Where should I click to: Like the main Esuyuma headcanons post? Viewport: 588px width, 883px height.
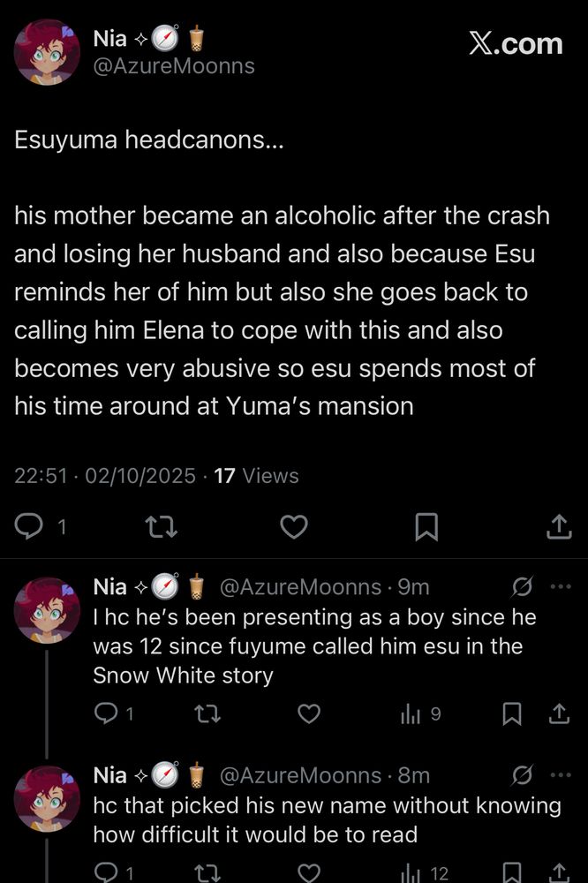(293, 527)
